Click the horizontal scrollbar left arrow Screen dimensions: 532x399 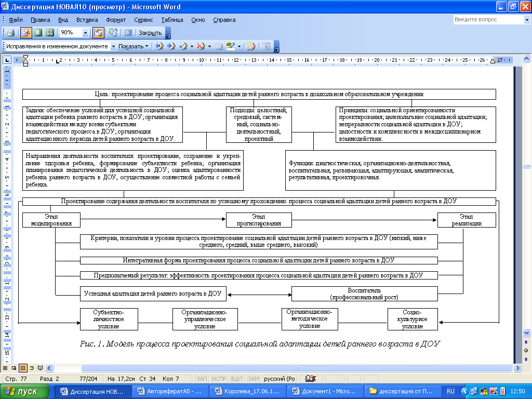tap(49, 368)
